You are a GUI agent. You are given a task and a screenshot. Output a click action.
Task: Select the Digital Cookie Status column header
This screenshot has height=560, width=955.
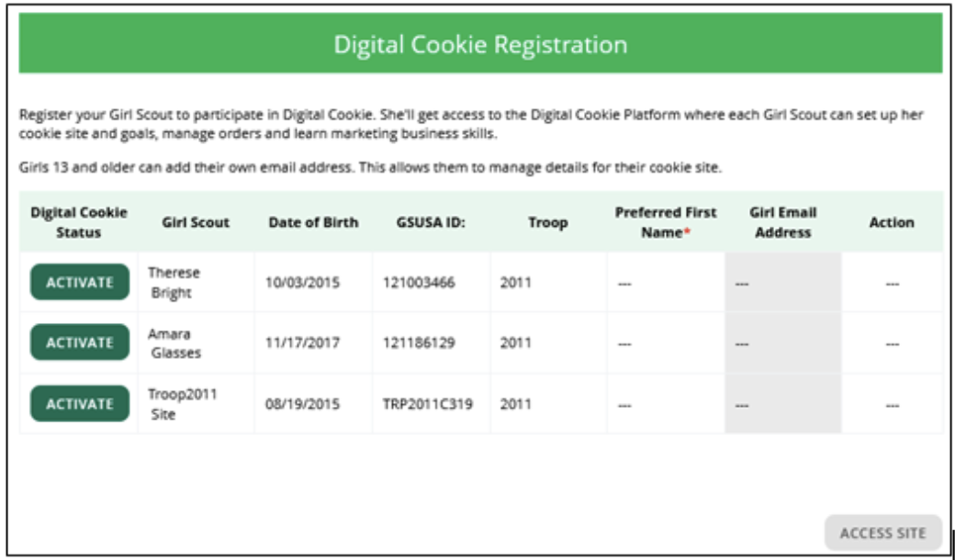click(79, 222)
